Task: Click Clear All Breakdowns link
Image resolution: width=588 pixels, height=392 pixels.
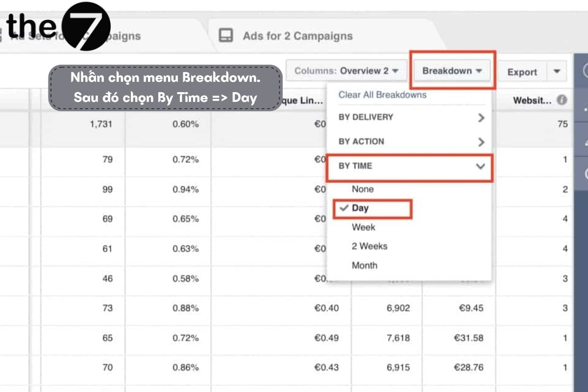Action: click(x=382, y=95)
